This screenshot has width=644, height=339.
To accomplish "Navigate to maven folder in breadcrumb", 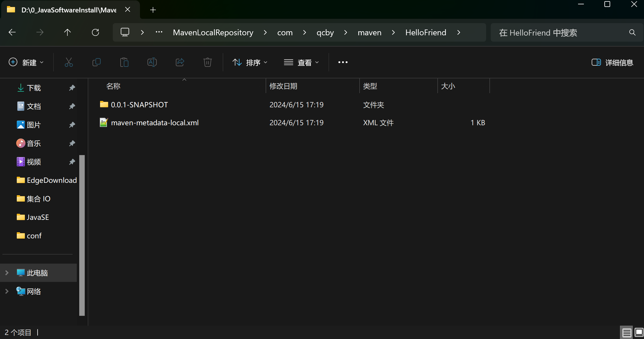I will [370, 32].
